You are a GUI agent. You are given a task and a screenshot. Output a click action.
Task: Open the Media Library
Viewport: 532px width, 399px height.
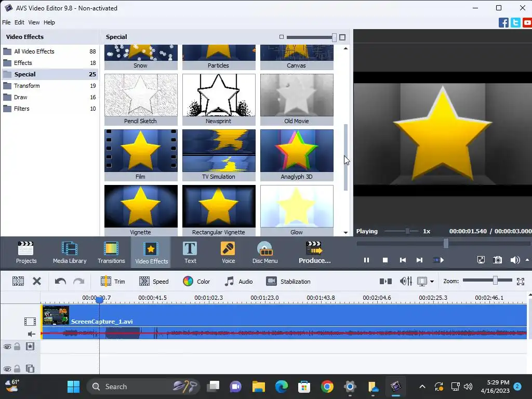coord(70,252)
